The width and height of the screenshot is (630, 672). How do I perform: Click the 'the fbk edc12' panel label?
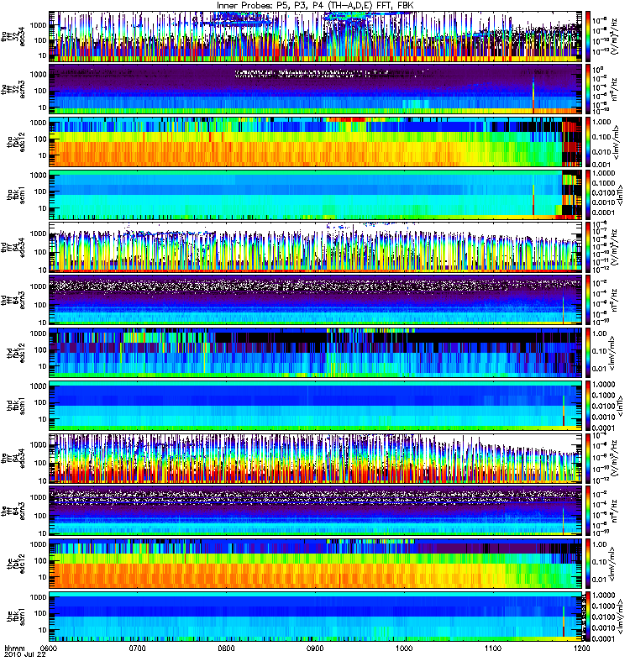16,564
